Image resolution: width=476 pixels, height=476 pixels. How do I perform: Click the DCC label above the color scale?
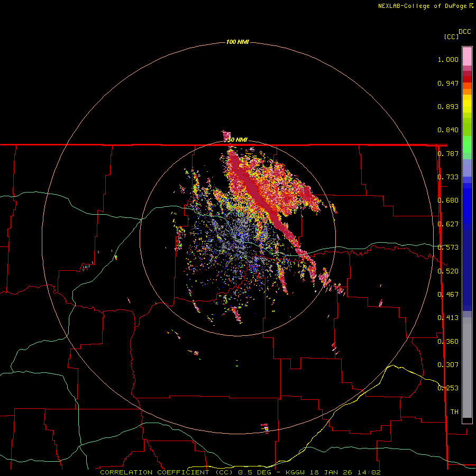[465, 32]
